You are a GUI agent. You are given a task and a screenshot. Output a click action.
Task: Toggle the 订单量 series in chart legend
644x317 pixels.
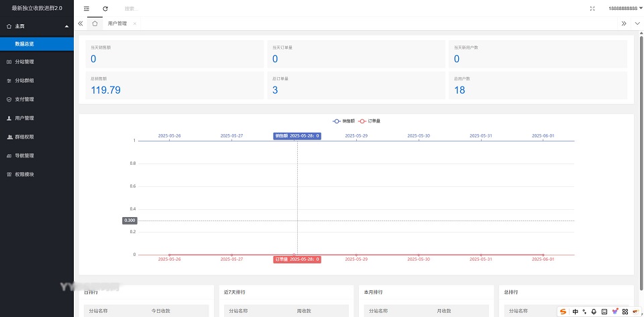click(x=370, y=121)
